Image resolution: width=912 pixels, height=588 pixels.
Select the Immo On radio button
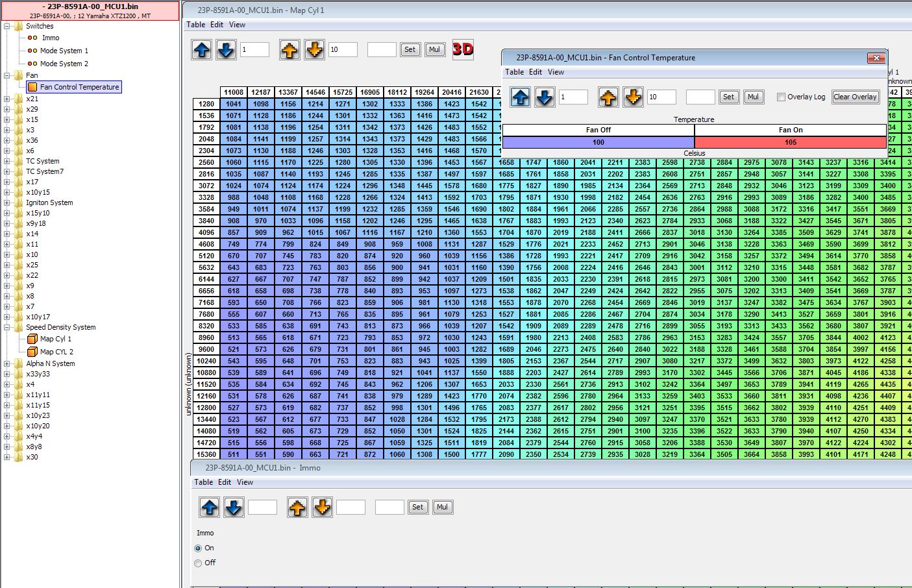[x=199, y=548]
